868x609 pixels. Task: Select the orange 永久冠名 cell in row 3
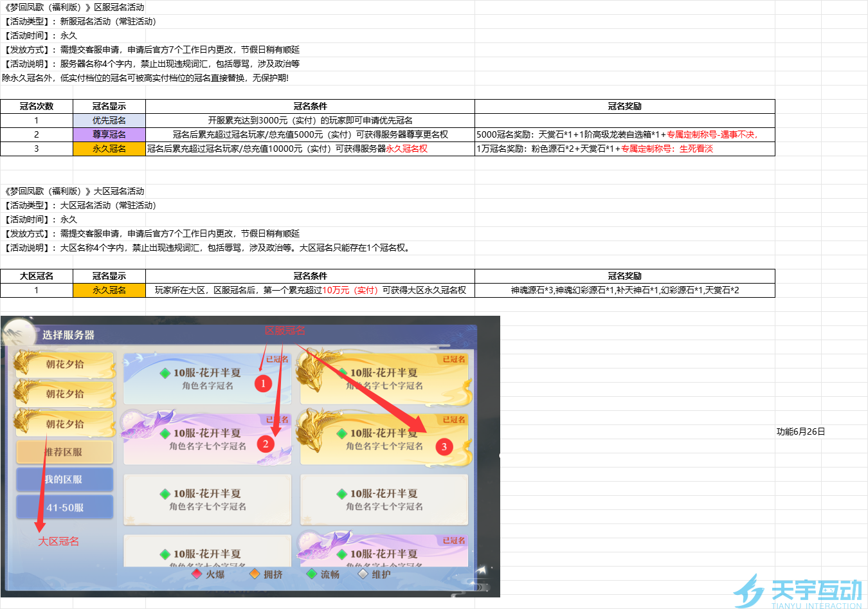[109, 149]
